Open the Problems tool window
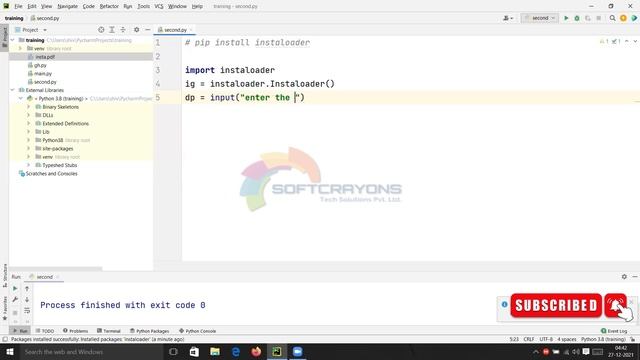The width and height of the screenshot is (640, 360). coord(76,331)
